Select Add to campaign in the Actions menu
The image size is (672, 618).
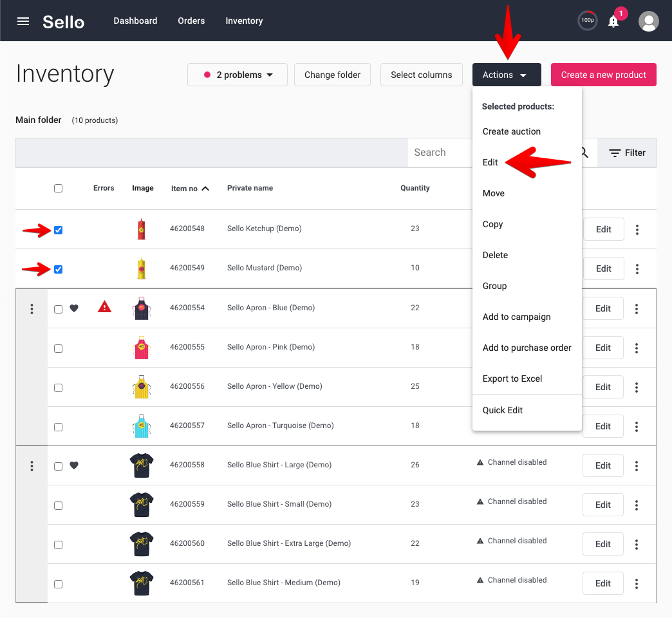point(527,317)
